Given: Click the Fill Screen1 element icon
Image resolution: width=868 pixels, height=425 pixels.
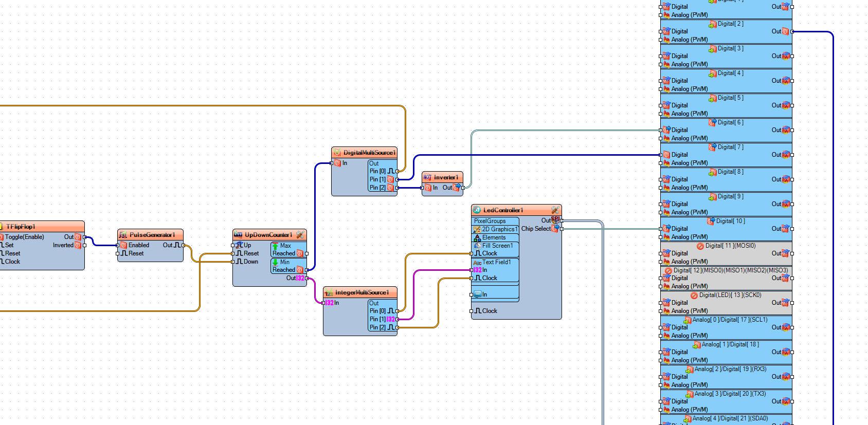Looking at the screenshot, I should pos(478,246).
